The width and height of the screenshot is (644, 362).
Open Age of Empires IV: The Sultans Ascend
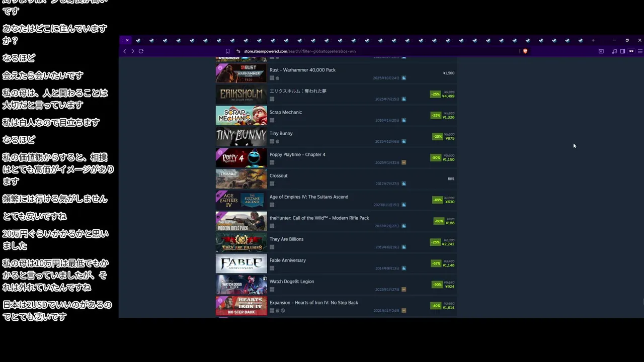[x=309, y=197]
